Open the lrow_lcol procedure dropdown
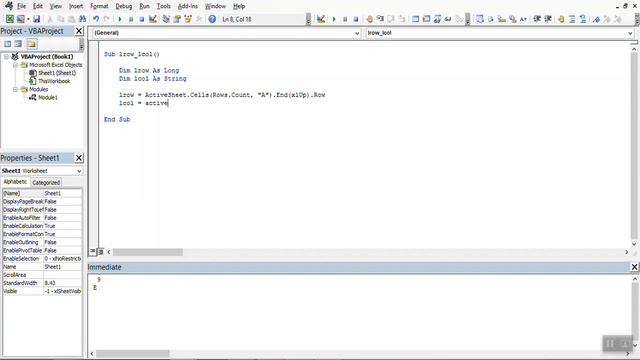640x360 pixels. tap(630, 33)
